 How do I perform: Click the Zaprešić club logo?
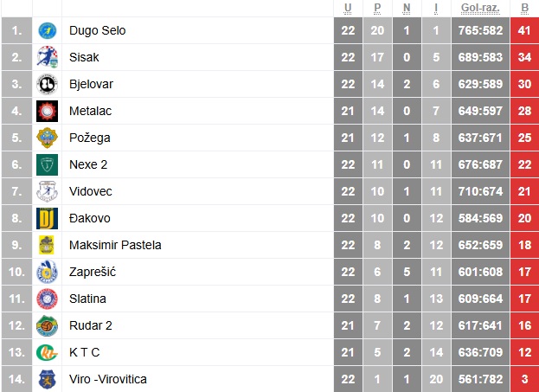pyautogui.click(x=47, y=272)
